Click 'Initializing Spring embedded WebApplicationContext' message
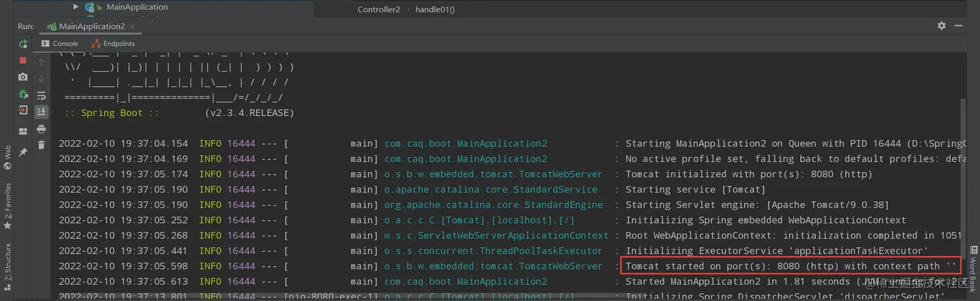The width and height of the screenshot is (980, 301). [765, 221]
